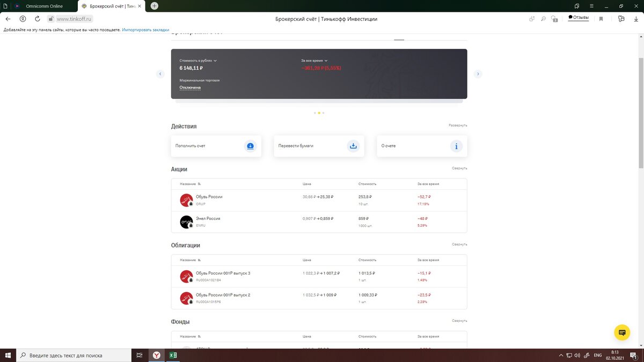
Task: Open the browser downloads icon
Action: point(637,19)
